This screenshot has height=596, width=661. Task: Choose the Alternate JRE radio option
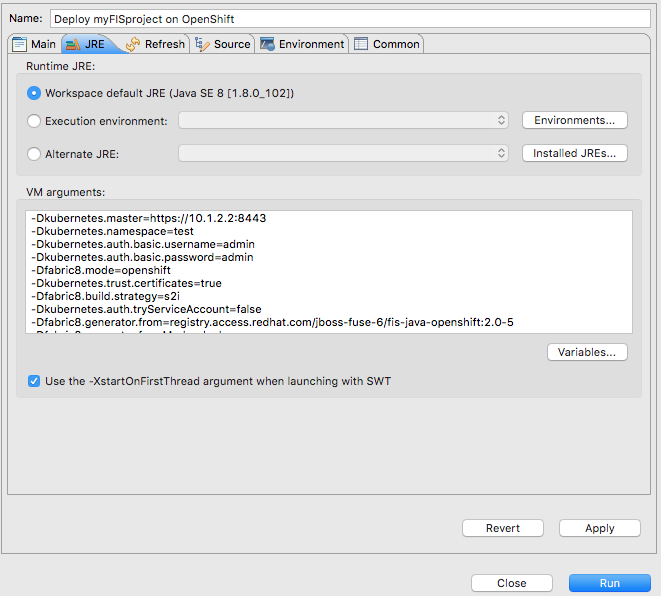[35, 154]
